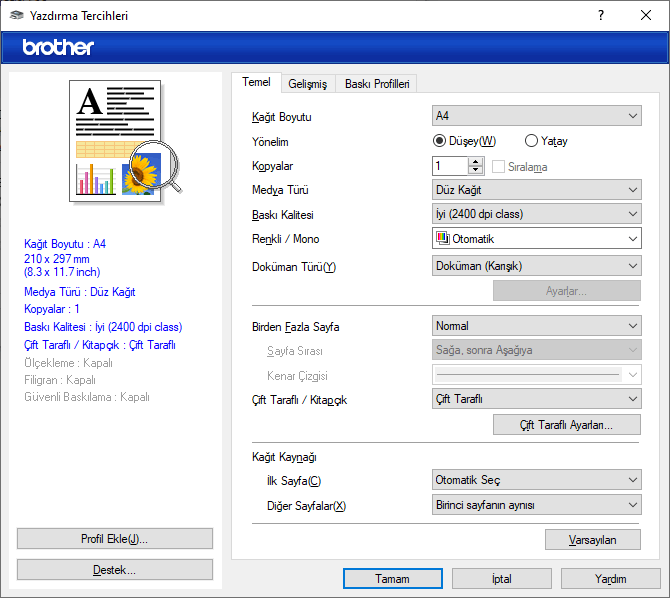
Task: Open the Baskı Kalitesi dropdown
Action: pos(536,214)
